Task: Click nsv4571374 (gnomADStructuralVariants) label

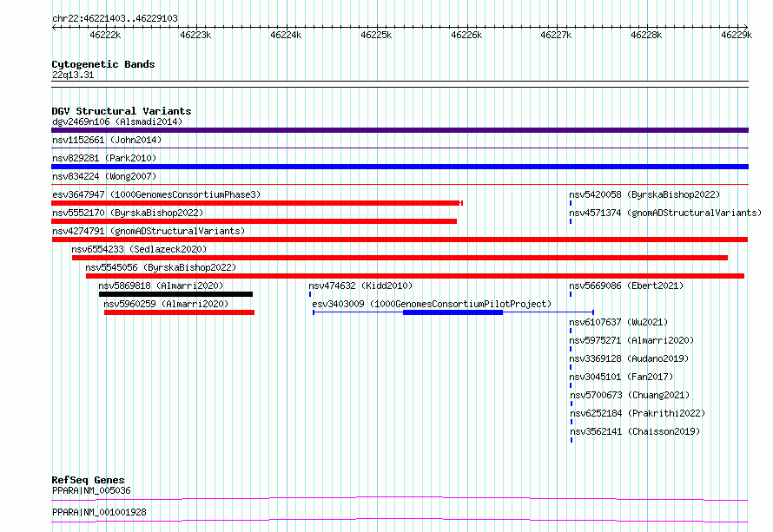Action: point(665,213)
